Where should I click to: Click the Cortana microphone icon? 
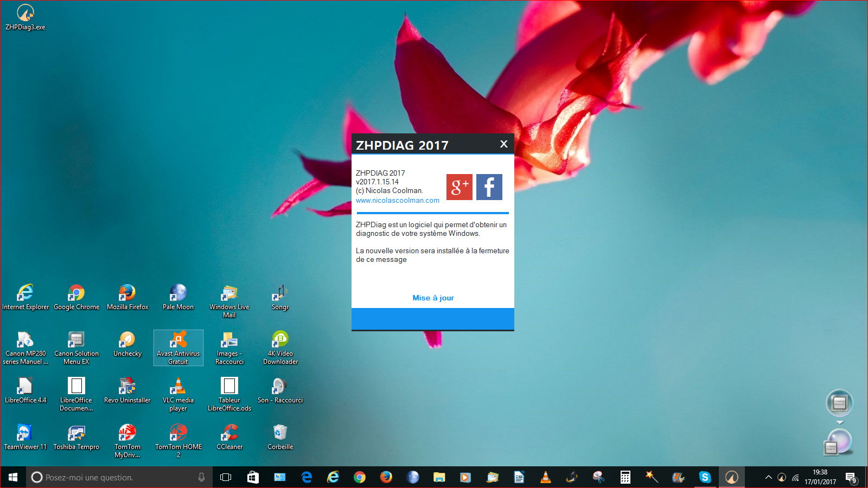[x=201, y=477]
